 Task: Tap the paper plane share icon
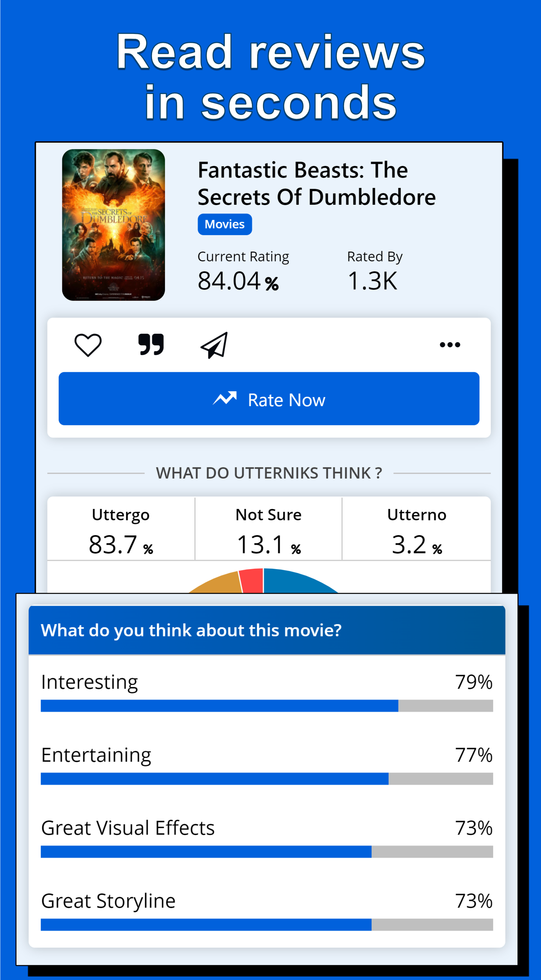click(x=214, y=345)
